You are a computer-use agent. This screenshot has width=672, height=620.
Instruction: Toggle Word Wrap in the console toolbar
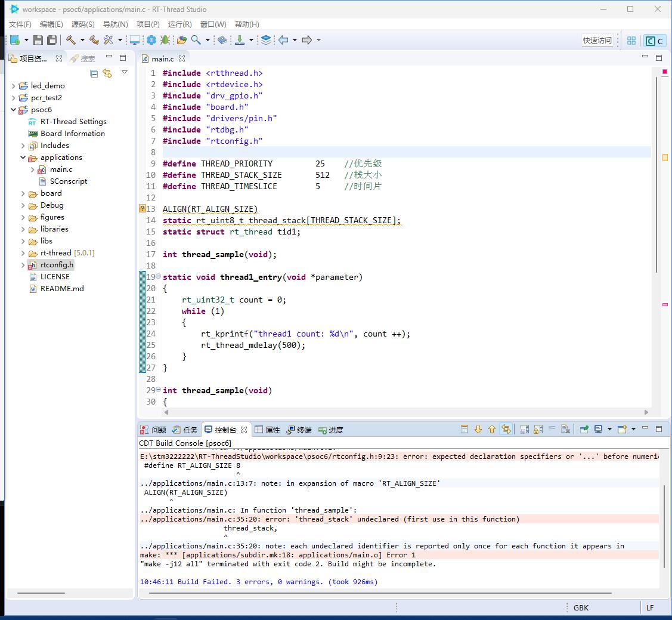pyautogui.click(x=553, y=429)
